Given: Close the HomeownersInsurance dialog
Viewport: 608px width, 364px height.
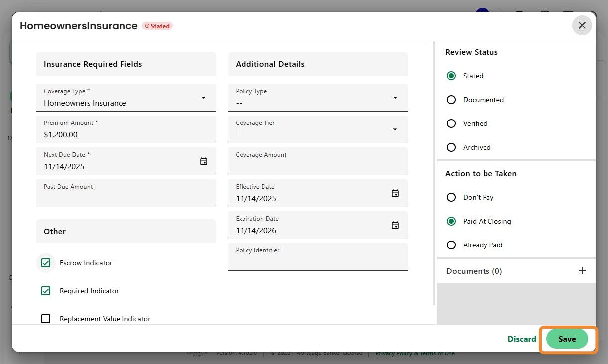Looking at the screenshot, I should pos(582,25).
